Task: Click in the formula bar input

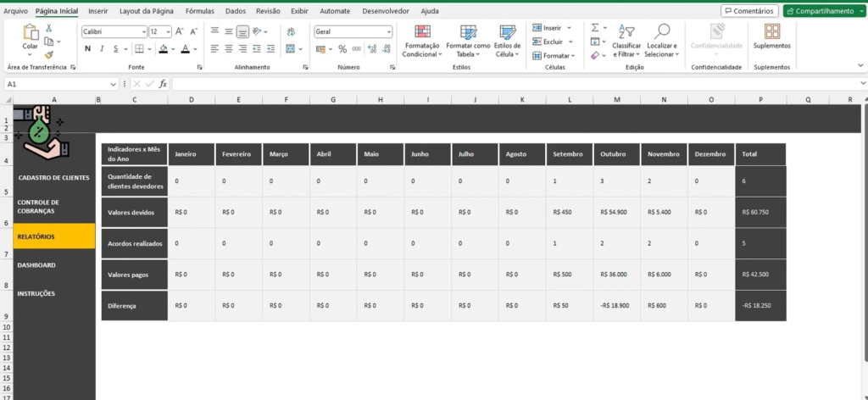Action: click(509, 84)
